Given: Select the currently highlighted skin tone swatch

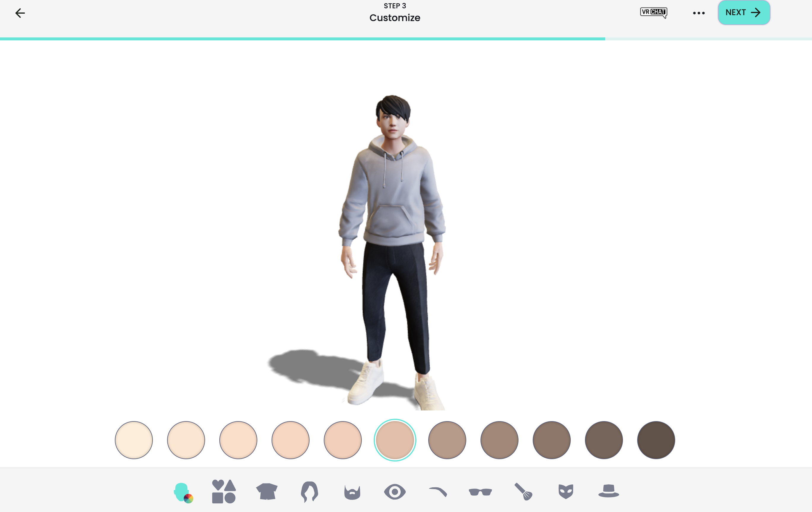Looking at the screenshot, I should (395, 440).
